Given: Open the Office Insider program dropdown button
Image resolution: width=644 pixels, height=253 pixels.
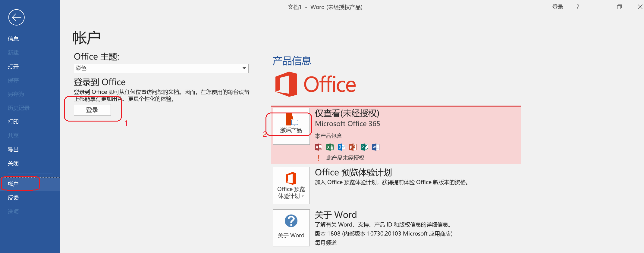Looking at the screenshot, I should click(x=291, y=185).
